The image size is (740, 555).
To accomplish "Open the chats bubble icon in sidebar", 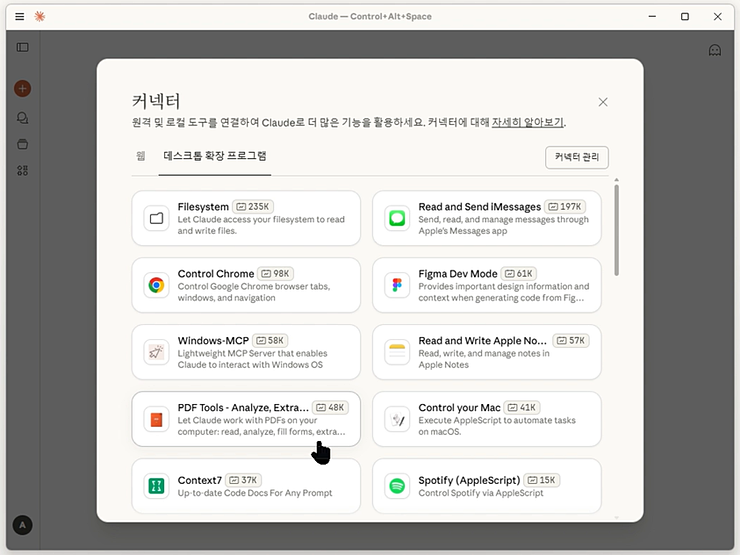I will pos(22,118).
